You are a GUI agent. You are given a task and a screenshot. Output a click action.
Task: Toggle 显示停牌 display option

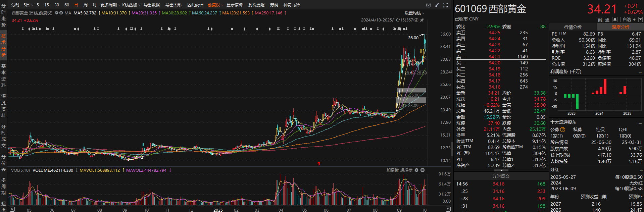click(234, 5)
